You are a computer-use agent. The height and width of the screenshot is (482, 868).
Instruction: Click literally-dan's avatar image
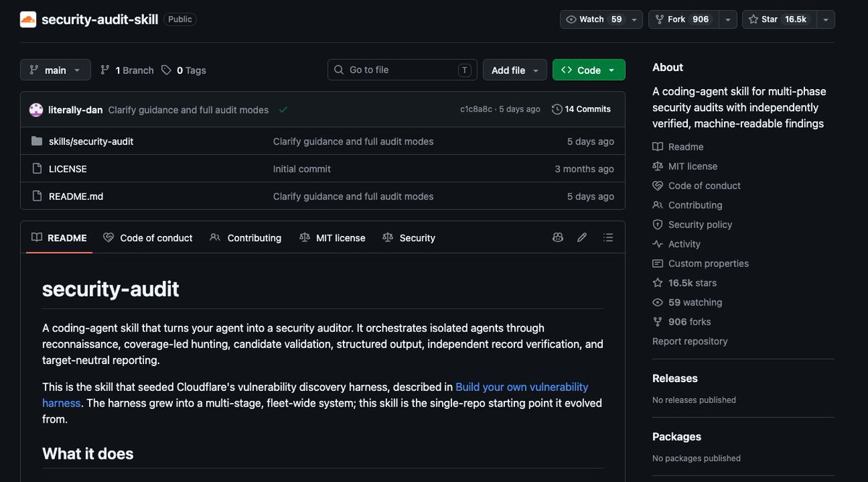pos(36,110)
